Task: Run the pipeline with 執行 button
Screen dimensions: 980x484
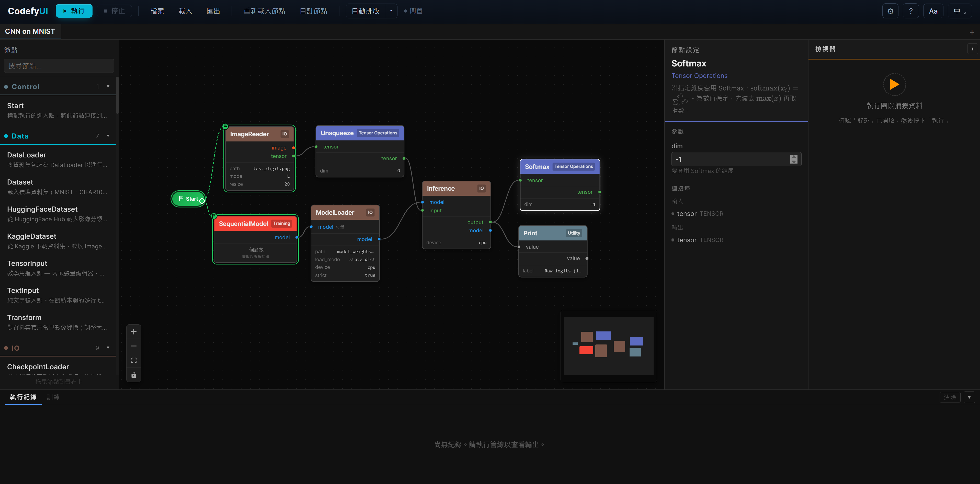Action: click(x=74, y=11)
